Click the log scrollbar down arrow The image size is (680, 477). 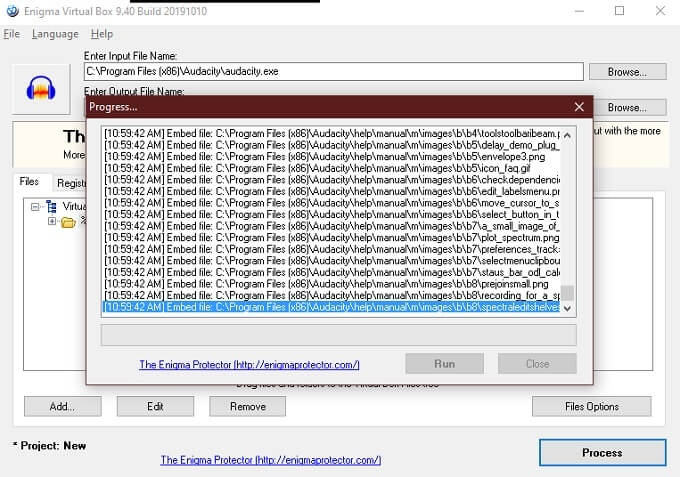pos(567,308)
